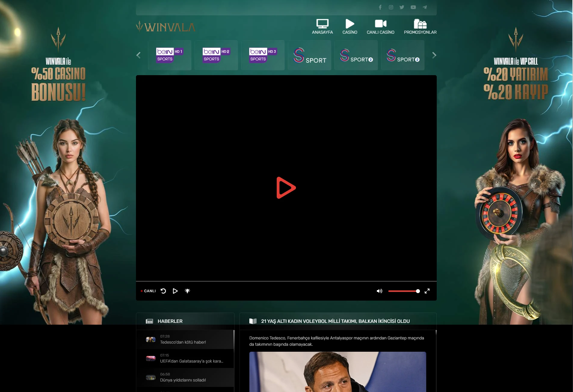The height and width of the screenshot is (392, 573).
Task: Open the Casino menu item
Action: pyautogui.click(x=350, y=26)
